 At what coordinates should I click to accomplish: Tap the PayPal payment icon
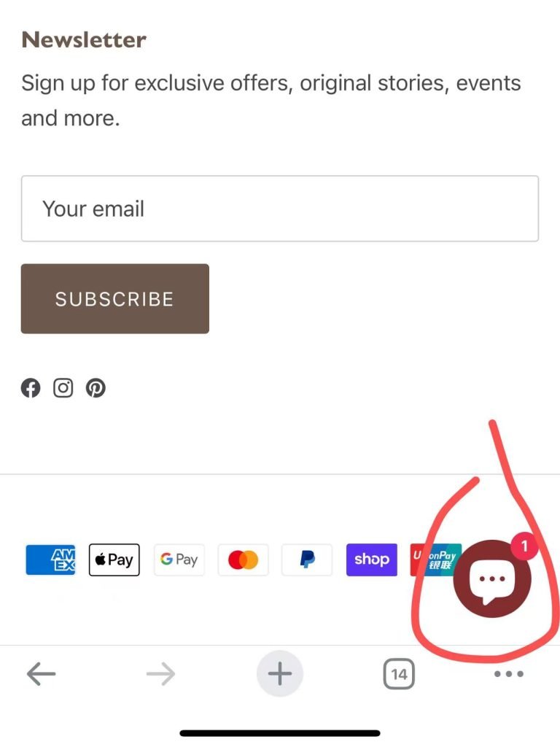tap(307, 560)
